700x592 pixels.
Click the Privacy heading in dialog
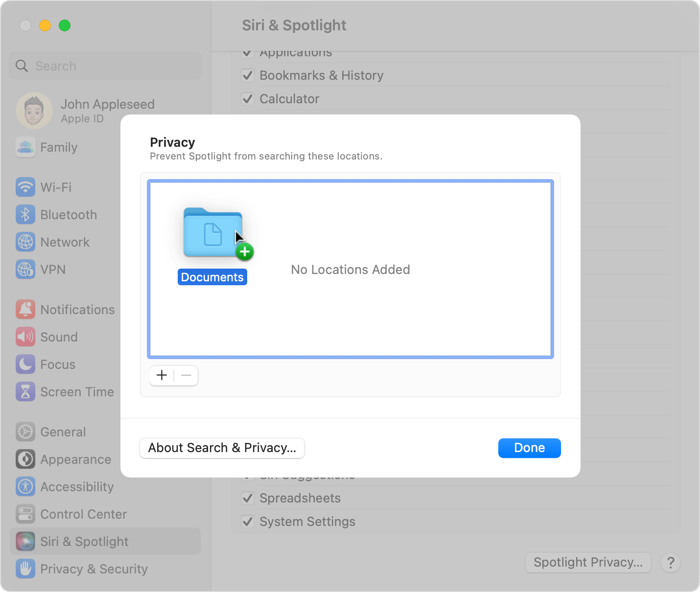coord(172,142)
